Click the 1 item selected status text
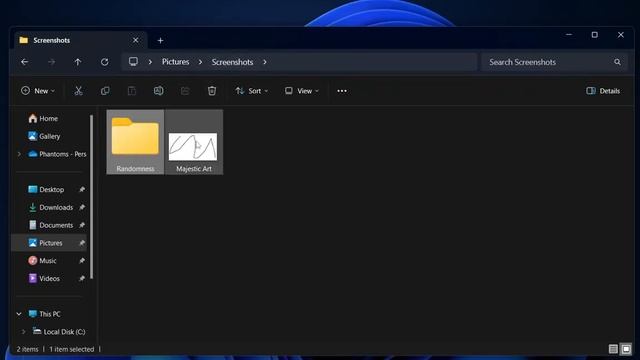Viewport: 640px width, 360px height. (x=71, y=349)
